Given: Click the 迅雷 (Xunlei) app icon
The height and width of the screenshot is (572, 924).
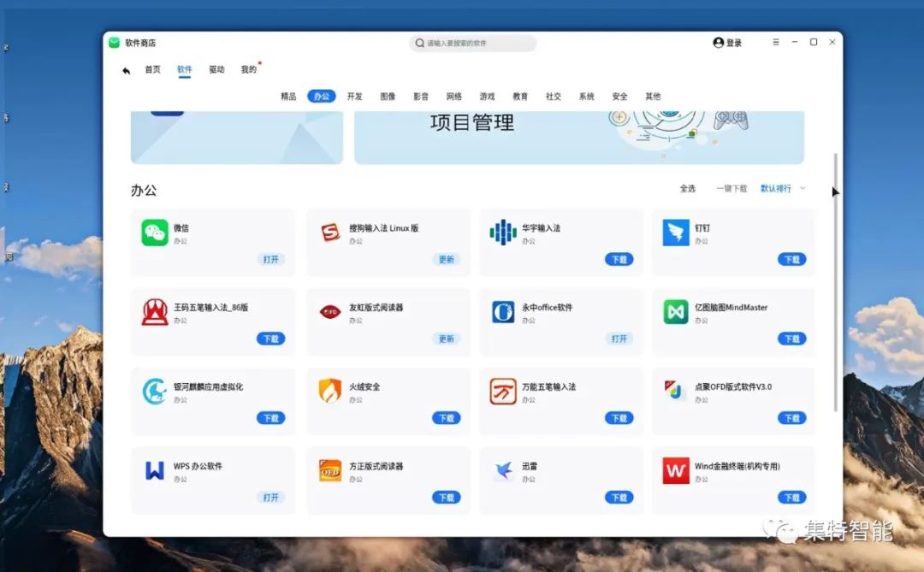Looking at the screenshot, I should coord(503,470).
